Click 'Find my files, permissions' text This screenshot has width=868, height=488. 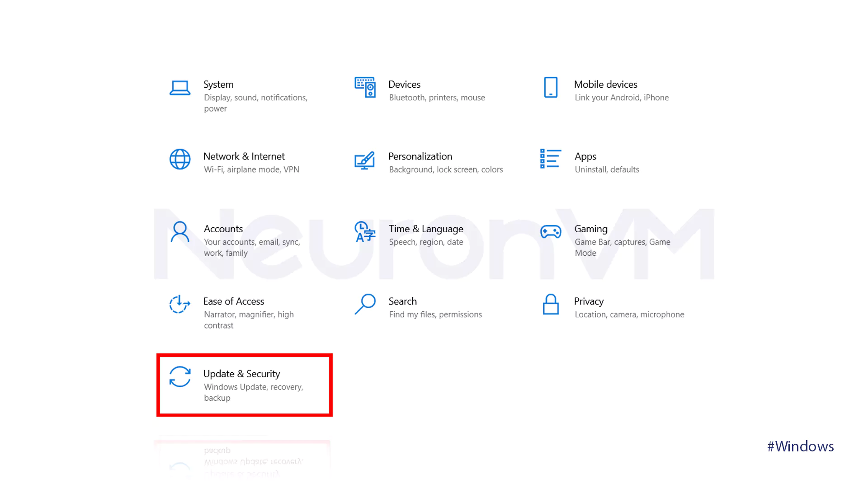tap(436, 314)
